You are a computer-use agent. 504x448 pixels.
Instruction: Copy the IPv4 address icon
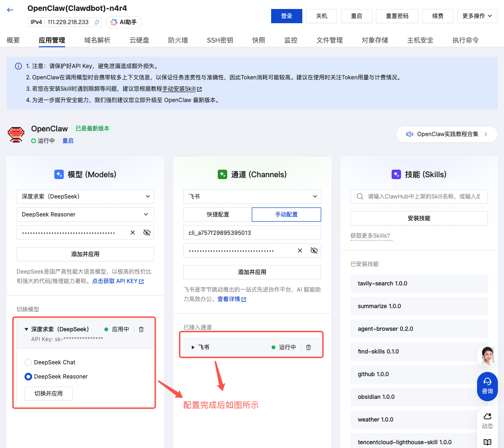coord(97,22)
